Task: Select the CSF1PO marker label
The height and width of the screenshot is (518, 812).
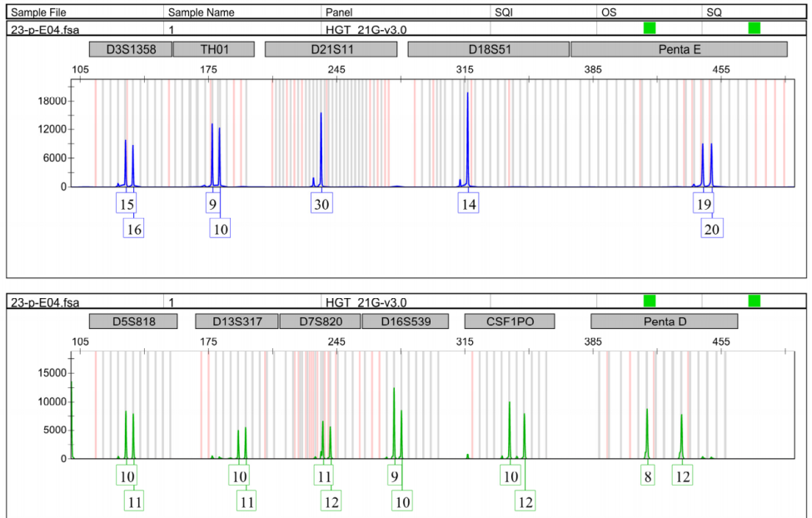Action: (x=510, y=321)
